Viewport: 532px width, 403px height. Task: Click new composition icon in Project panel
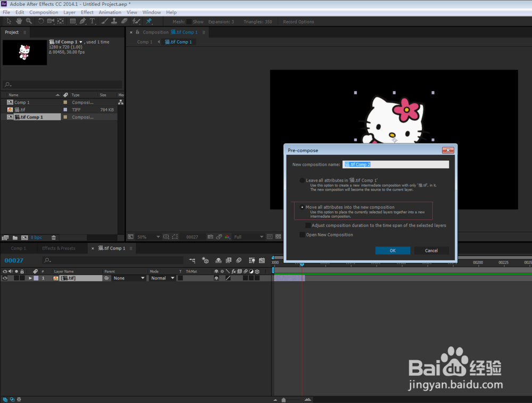click(24, 237)
